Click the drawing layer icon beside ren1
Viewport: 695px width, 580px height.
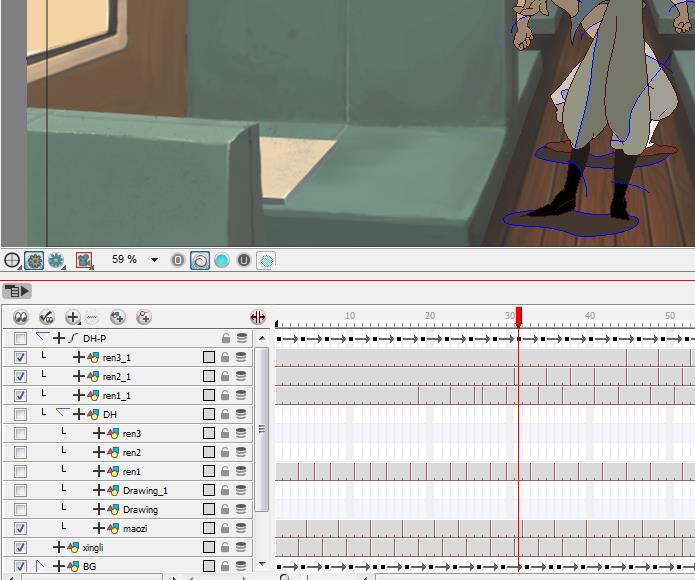click(113, 471)
